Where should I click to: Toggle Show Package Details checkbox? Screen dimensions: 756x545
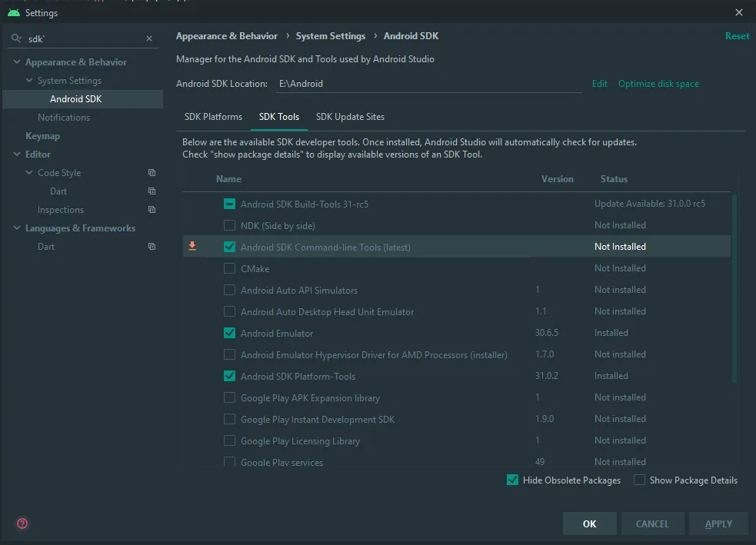(639, 480)
